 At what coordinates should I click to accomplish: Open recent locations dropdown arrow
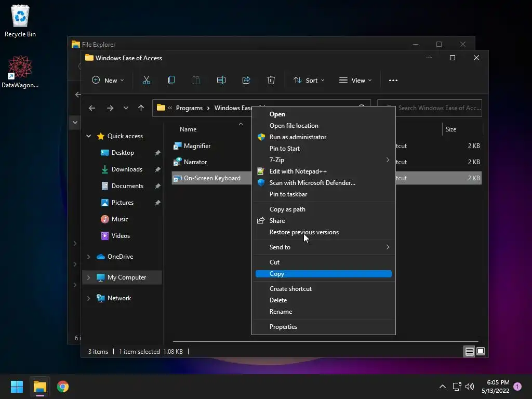[x=126, y=108]
